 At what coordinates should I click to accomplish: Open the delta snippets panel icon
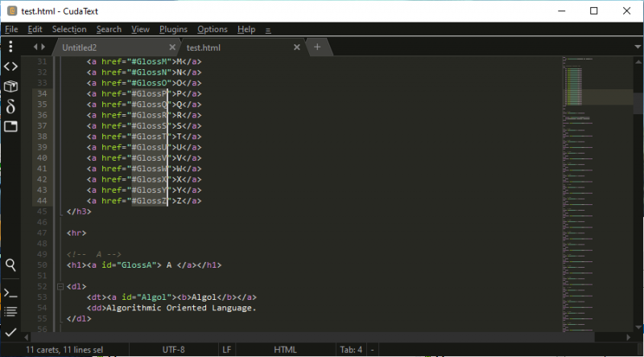10,106
